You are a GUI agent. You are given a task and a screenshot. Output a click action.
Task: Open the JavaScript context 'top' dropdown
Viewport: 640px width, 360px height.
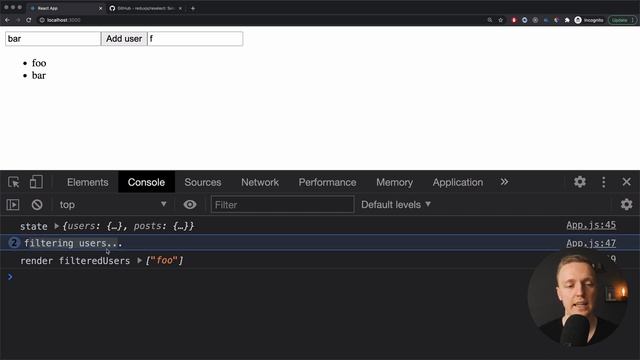[x=112, y=204]
